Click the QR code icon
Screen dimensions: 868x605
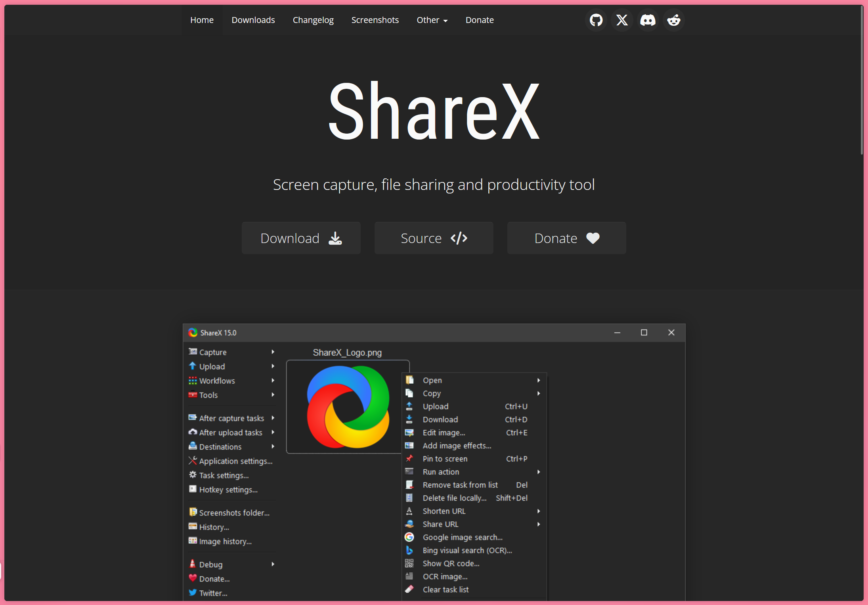pos(409,563)
